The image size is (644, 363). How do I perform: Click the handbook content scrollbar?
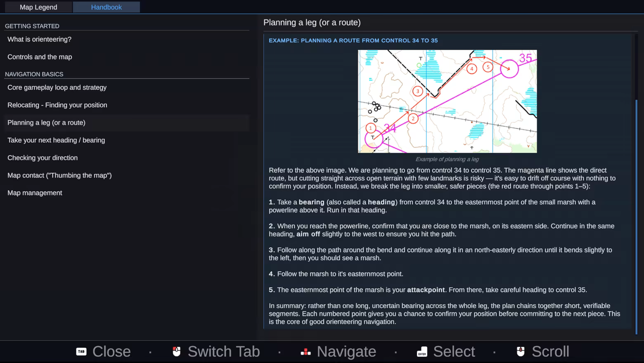tap(636, 214)
